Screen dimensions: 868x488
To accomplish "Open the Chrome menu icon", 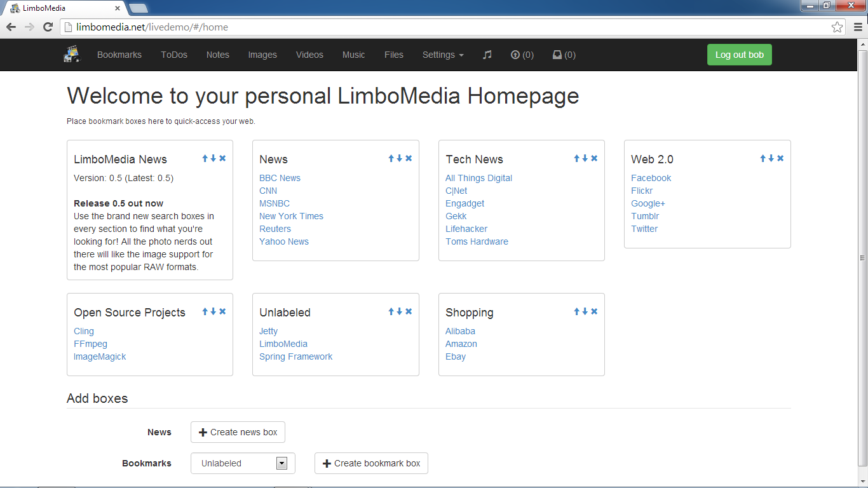I will coord(857,27).
